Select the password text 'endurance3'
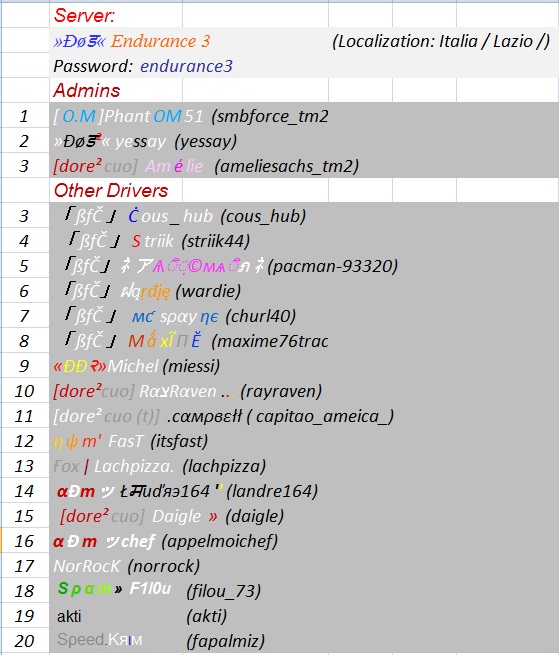Viewport: 559px width, 655px height. 186,66
